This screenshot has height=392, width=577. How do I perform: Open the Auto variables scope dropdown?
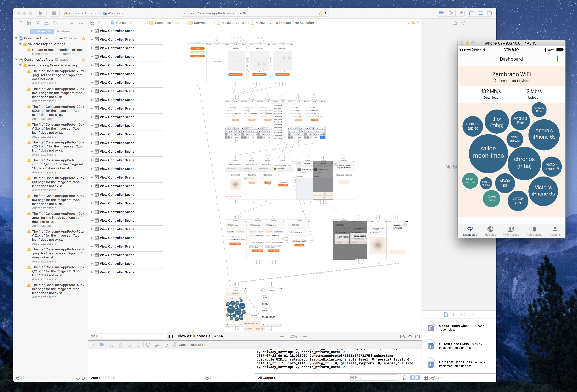[x=96, y=378]
